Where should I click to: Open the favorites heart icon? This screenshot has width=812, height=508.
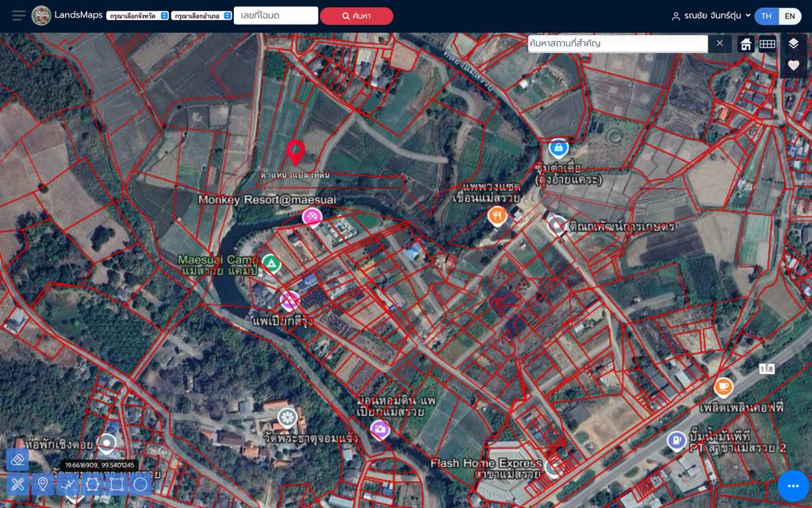coord(793,65)
